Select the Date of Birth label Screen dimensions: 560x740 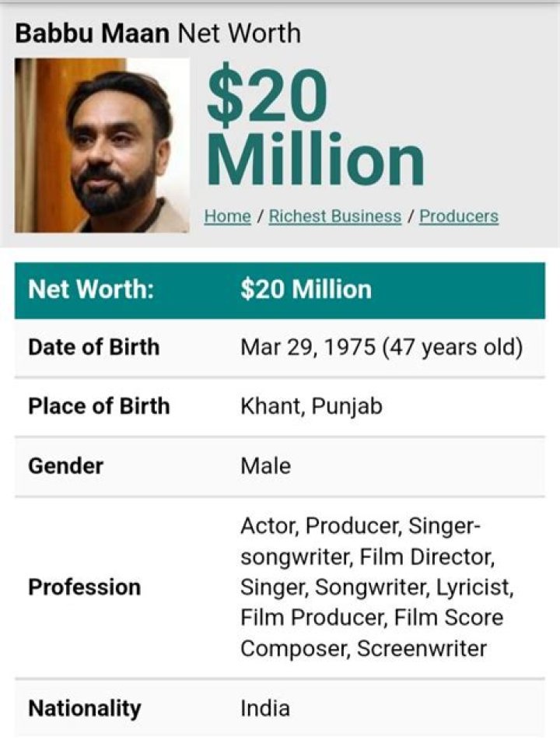[95, 347]
